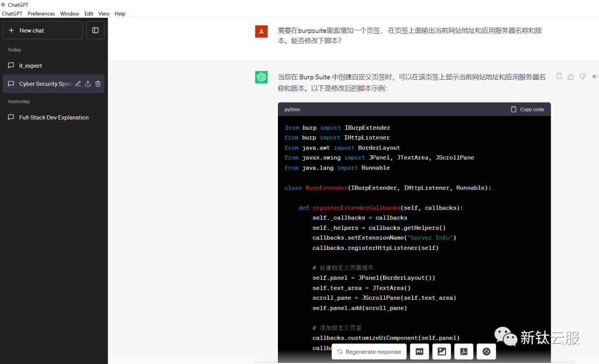Start a New chat
The image size is (599, 364).
[43, 30]
